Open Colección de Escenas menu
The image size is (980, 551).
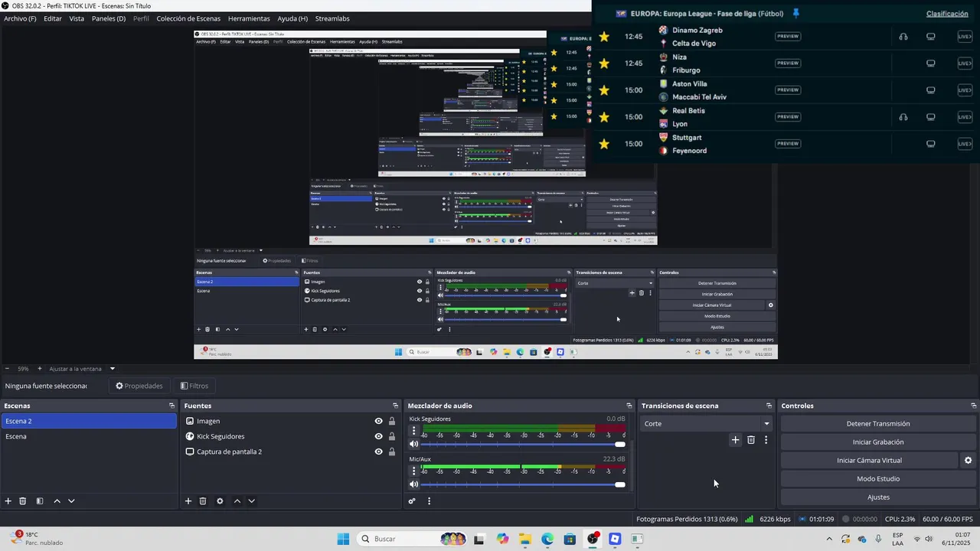[188, 18]
